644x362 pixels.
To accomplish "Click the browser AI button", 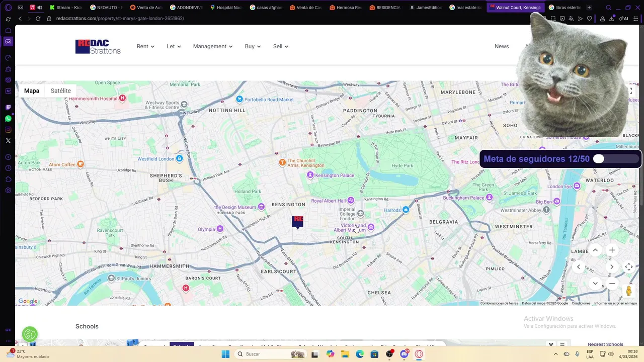I will [624, 19].
